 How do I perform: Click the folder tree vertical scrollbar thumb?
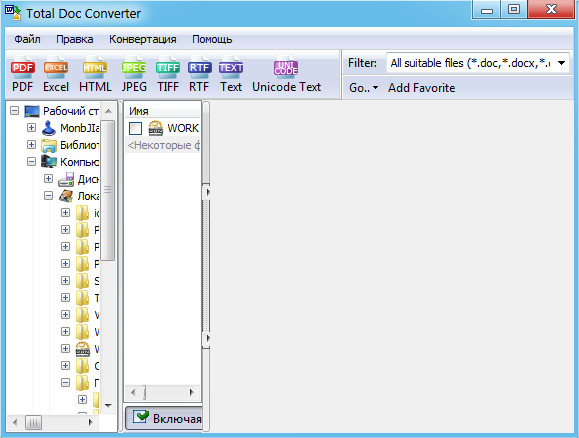point(107,190)
